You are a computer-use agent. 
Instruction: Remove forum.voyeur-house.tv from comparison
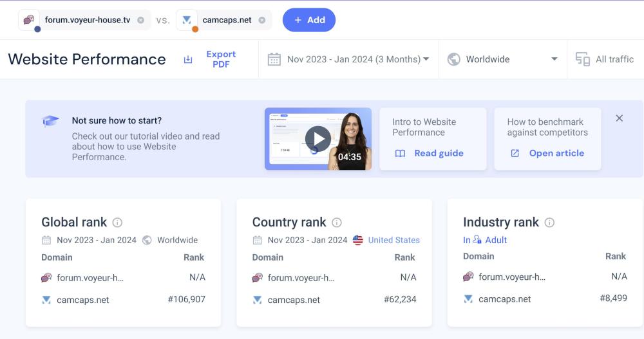click(140, 20)
